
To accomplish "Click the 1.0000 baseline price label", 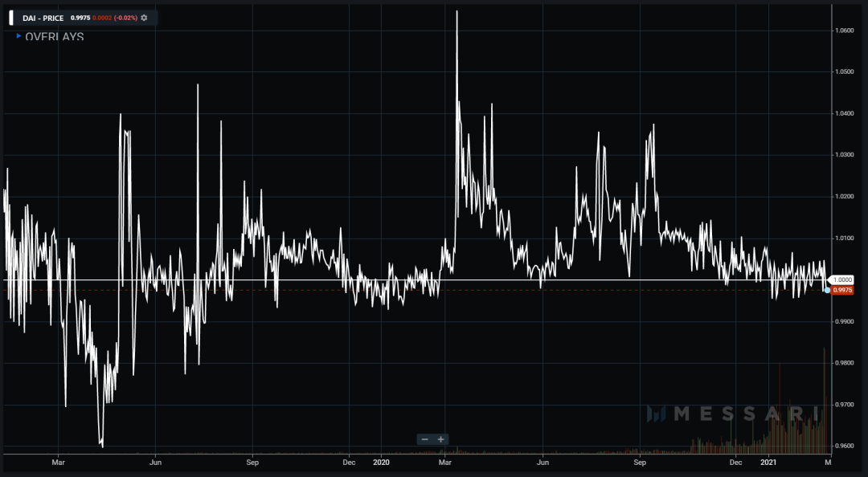I will 843,280.
